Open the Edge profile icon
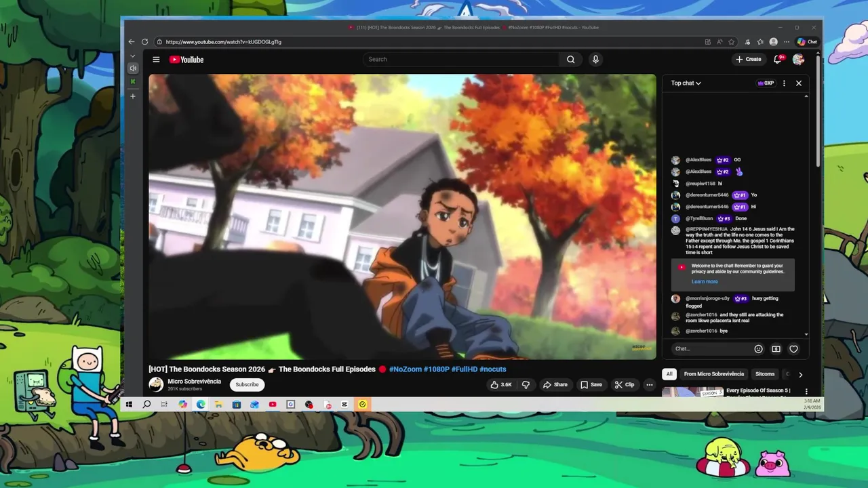868x488 pixels. [774, 41]
